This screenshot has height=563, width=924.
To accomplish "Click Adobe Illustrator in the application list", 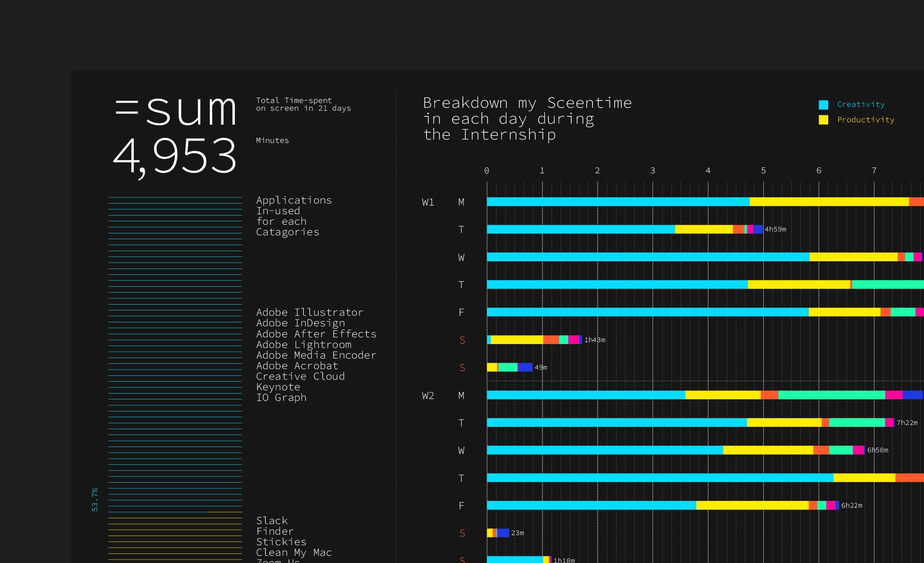I will pos(309,313).
